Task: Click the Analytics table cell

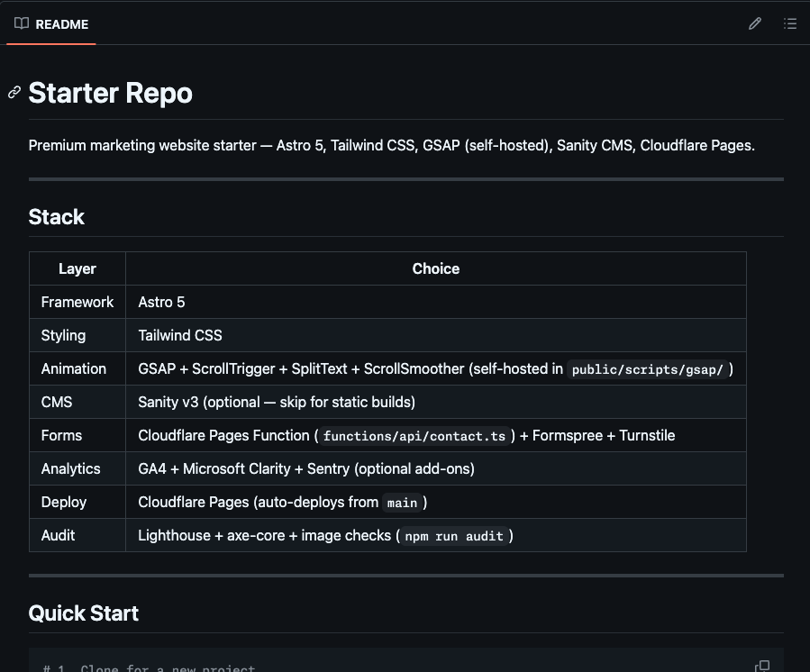Action: [x=77, y=468]
